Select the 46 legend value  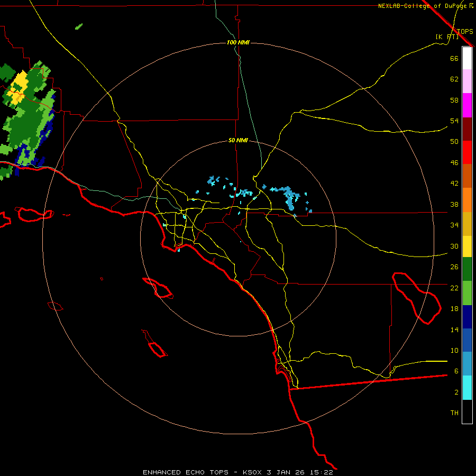(454, 163)
